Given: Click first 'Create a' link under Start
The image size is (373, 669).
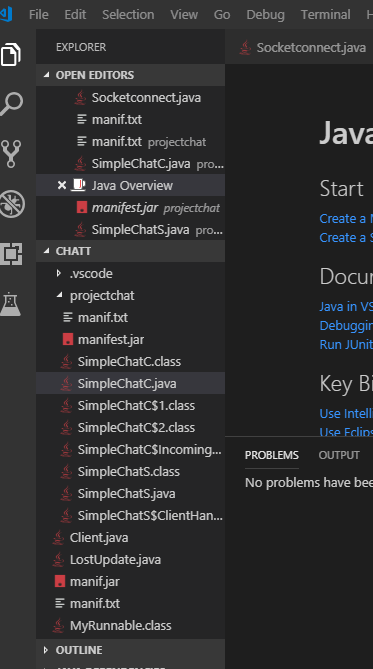Looking at the screenshot, I should 346,218.
